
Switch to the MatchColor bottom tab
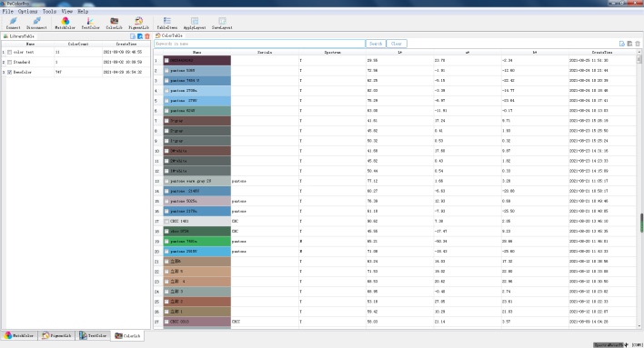pos(19,335)
